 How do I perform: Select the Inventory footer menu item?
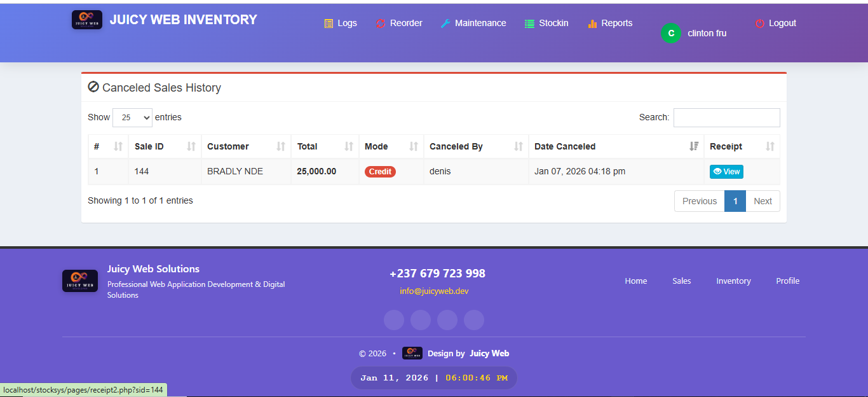click(733, 281)
